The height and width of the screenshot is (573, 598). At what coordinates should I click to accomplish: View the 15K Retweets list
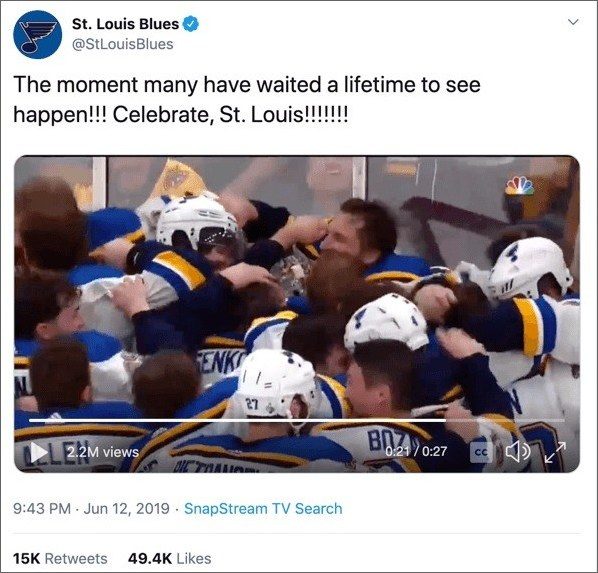click(x=60, y=559)
